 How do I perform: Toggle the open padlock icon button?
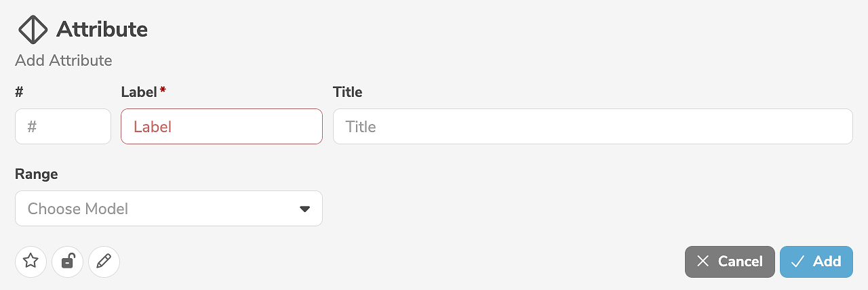pos(67,262)
